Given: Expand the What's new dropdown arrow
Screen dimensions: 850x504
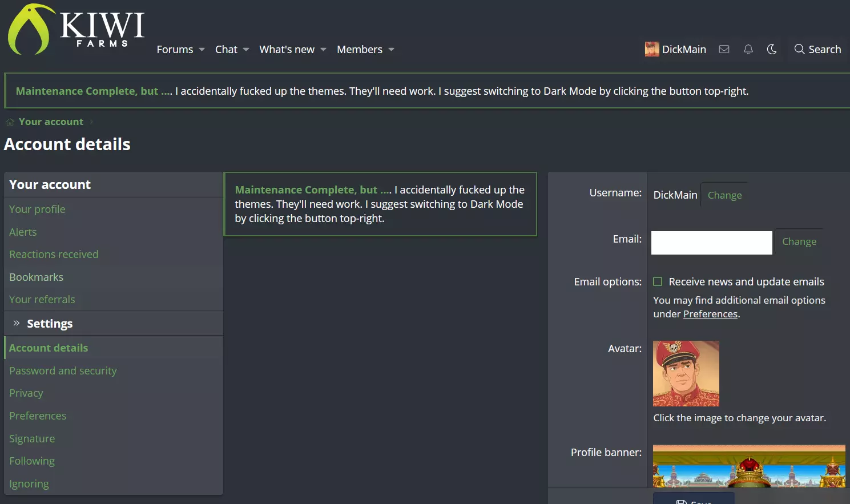Looking at the screenshot, I should point(323,50).
